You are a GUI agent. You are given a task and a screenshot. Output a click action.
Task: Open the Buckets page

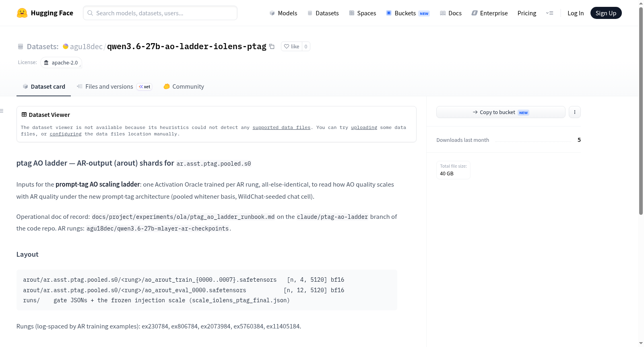[x=408, y=13]
